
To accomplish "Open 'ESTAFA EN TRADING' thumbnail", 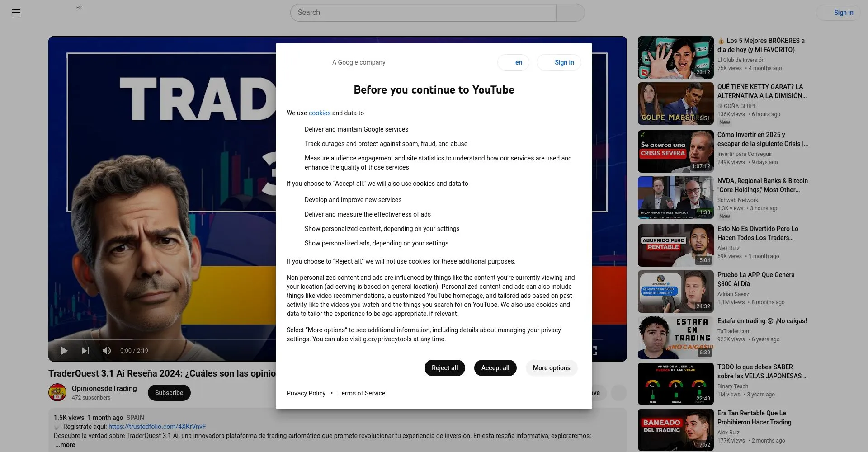I will tap(676, 338).
